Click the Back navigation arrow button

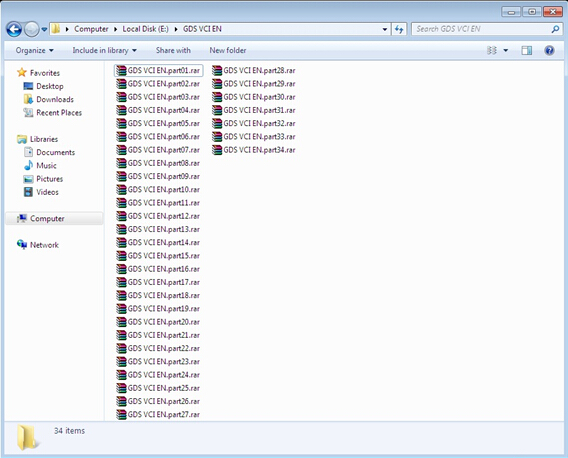click(14, 29)
